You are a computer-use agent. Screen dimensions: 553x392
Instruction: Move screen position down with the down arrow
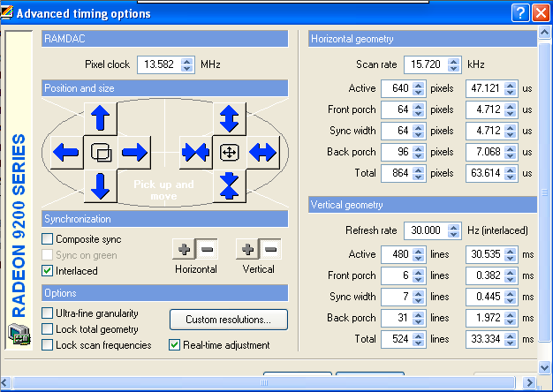101,186
